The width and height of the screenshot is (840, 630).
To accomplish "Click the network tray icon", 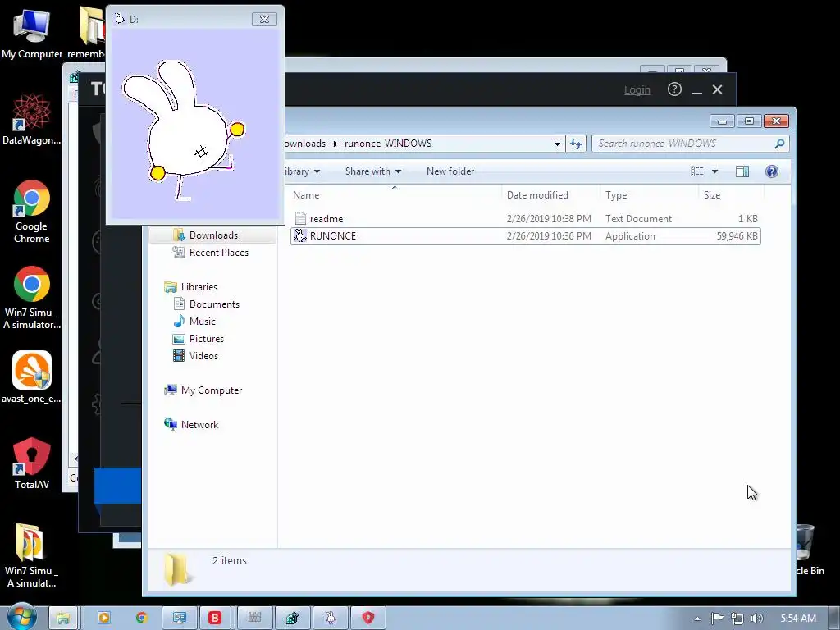I will point(737,619).
